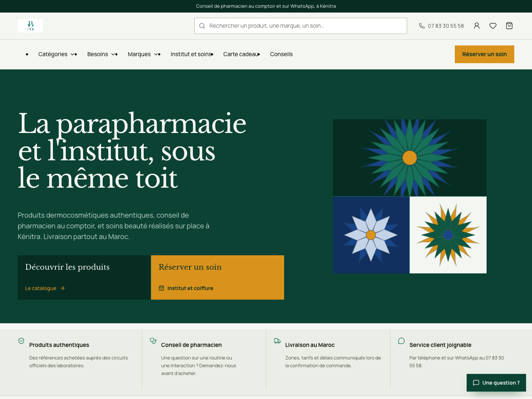Click the shield icon for Produits authentiques

pos(21,341)
